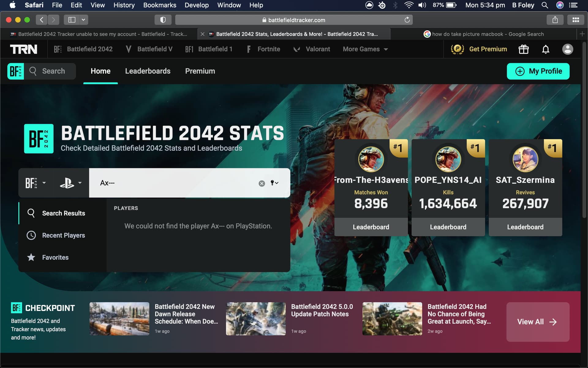This screenshot has height=368, width=588.
Task: Select the Premium tab
Action: pos(200,71)
